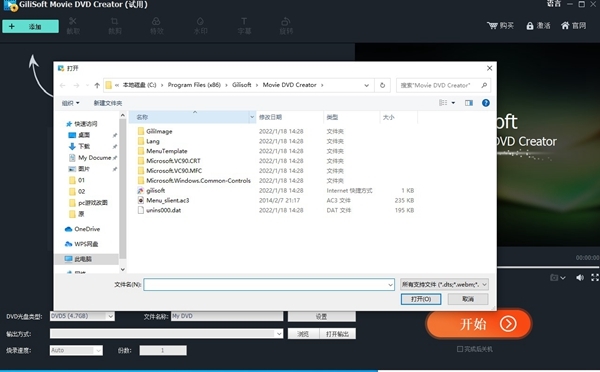Image resolution: width=600 pixels, height=372 pixels.
Task: Open the supported file types filter dropdown
Action: [444, 284]
